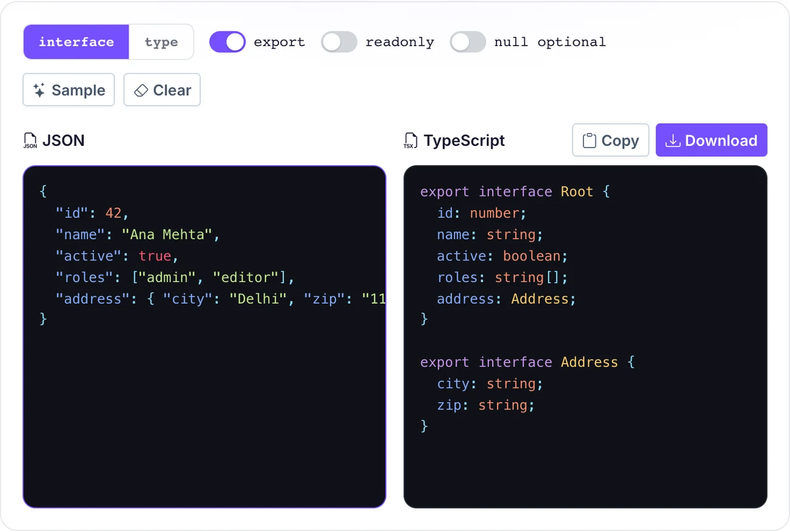Click the "address" object line
The width and height of the screenshot is (790, 532).
pyautogui.click(x=221, y=298)
